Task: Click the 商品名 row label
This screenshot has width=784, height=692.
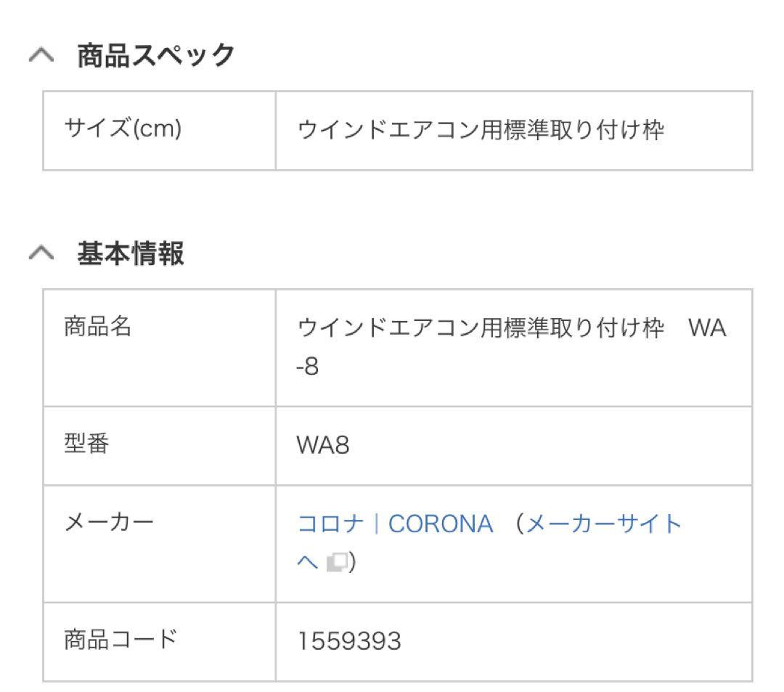Action: [x=98, y=327]
